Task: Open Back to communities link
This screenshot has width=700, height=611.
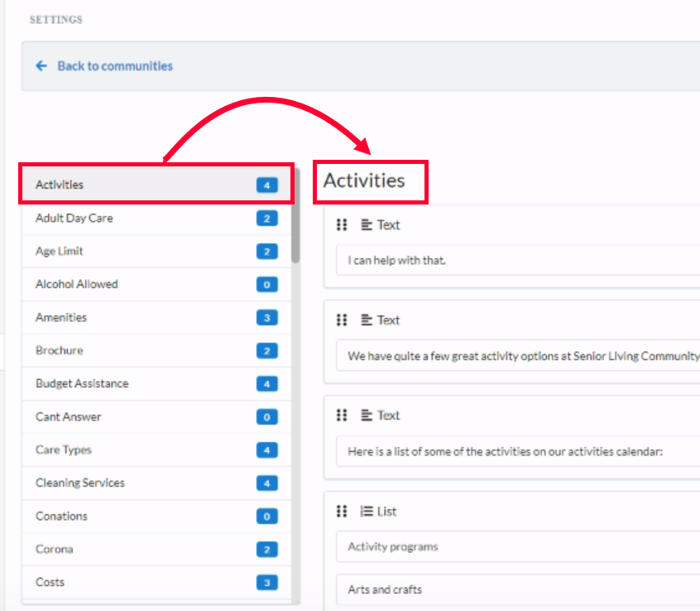Action: point(114,66)
